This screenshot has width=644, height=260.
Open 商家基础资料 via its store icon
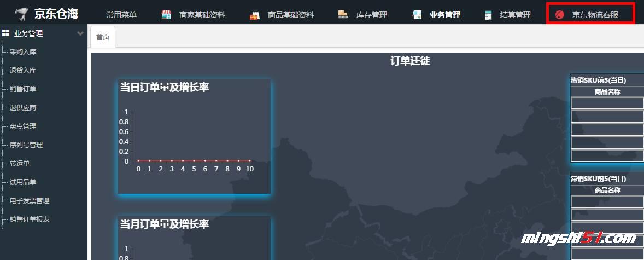[166, 15]
